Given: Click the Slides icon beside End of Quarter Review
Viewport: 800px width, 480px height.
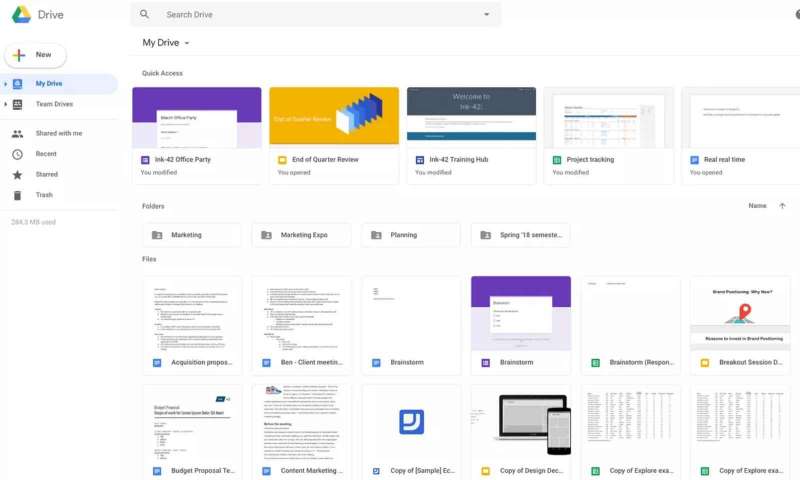Looking at the screenshot, I should 283,160.
